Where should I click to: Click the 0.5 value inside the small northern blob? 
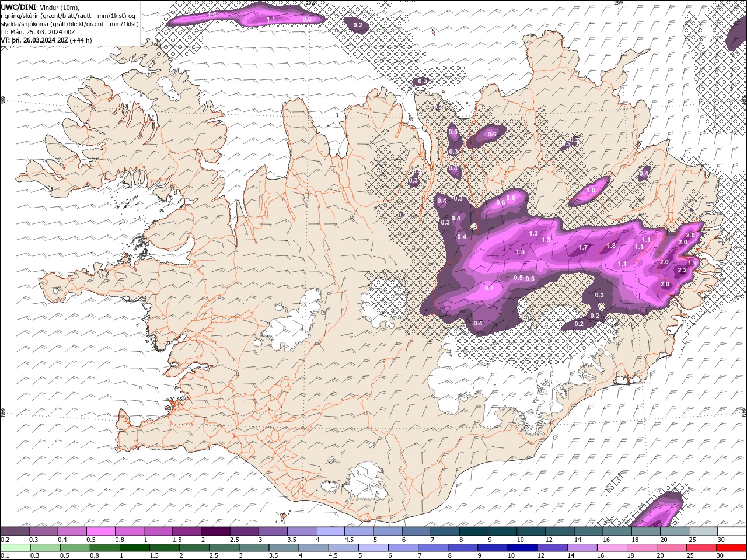pos(453,132)
